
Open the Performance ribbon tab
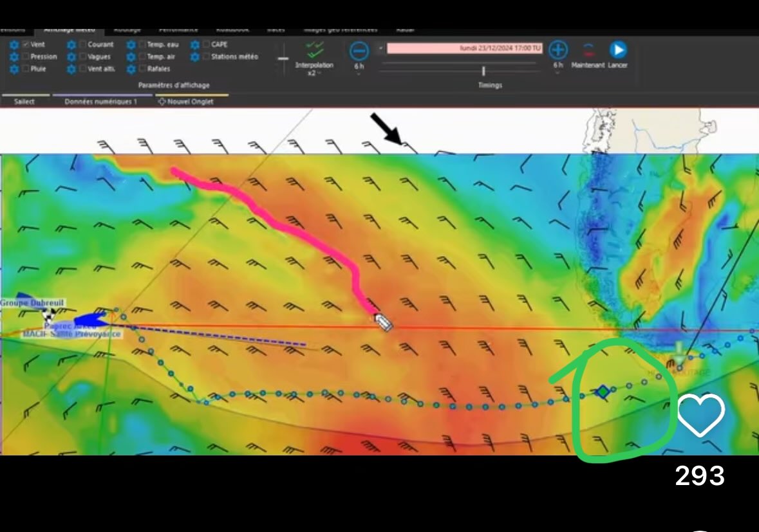click(178, 30)
